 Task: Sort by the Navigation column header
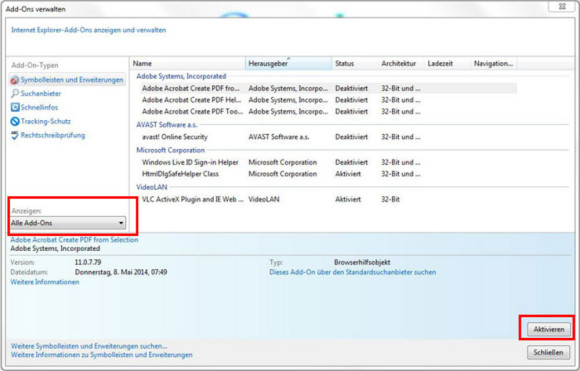coord(494,64)
